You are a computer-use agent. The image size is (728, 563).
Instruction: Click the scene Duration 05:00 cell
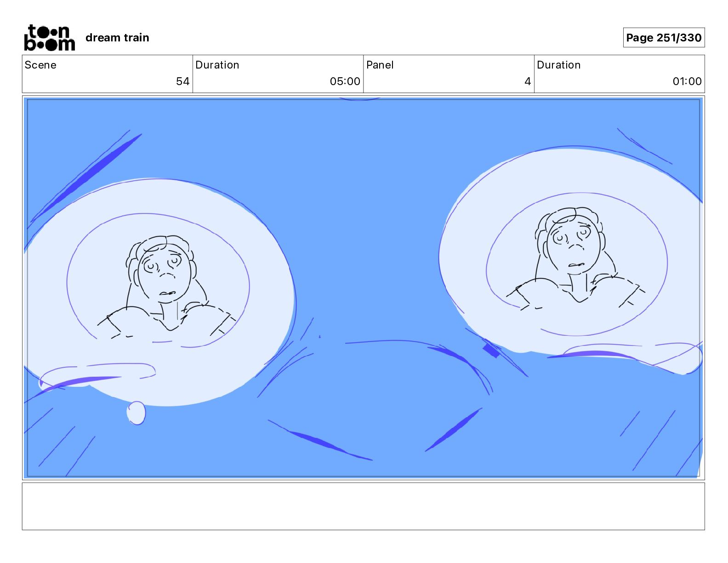point(278,74)
